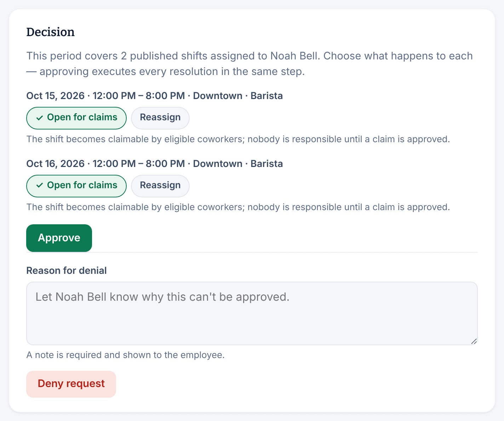Image resolution: width=504 pixels, height=421 pixels.
Task: Choose Reassign for the Oct 15 shift
Action: coord(160,118)
